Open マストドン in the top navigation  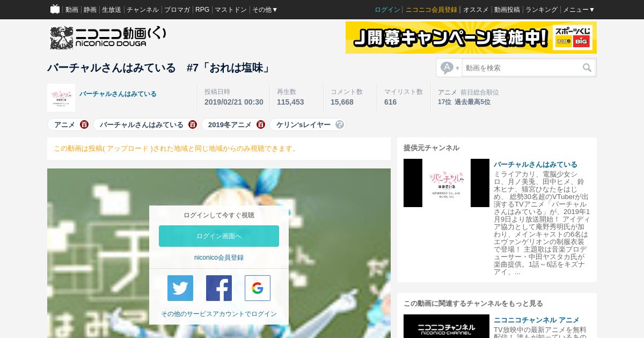231,10
